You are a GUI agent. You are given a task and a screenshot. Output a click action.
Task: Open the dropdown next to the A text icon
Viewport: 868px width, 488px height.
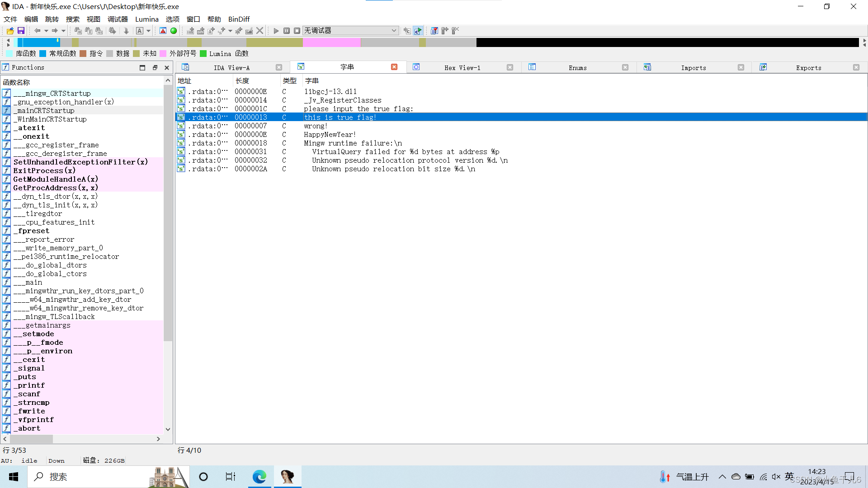148,30
